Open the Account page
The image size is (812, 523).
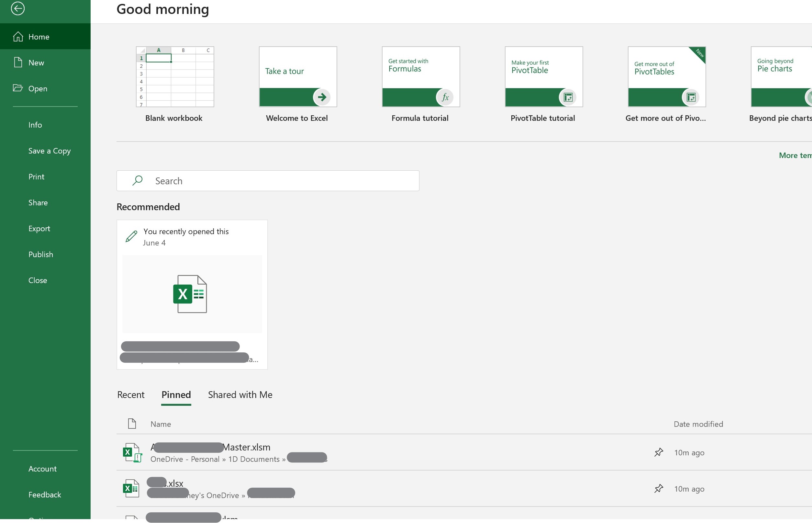[x=42, y=469]
